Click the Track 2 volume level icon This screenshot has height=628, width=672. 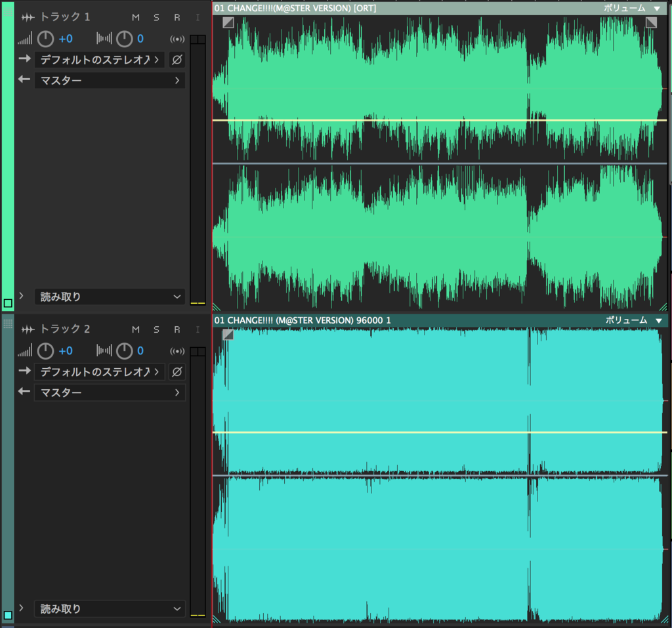tap(25, 350)
